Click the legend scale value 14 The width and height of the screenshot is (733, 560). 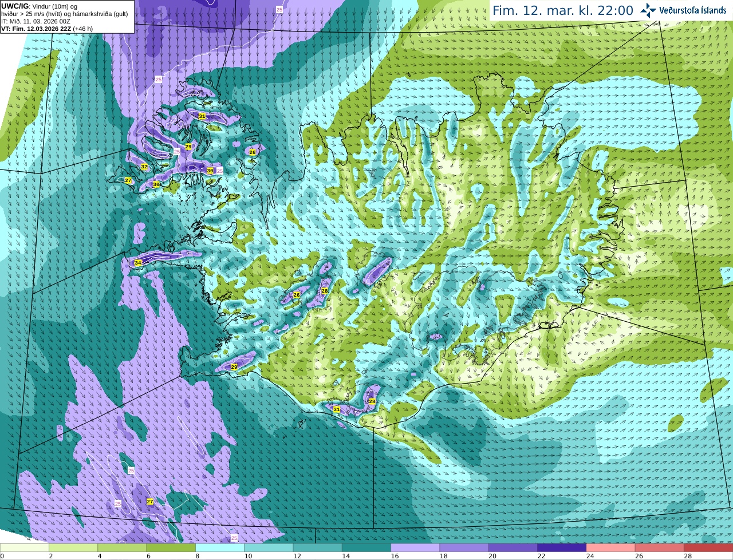(x=346, y=556)
